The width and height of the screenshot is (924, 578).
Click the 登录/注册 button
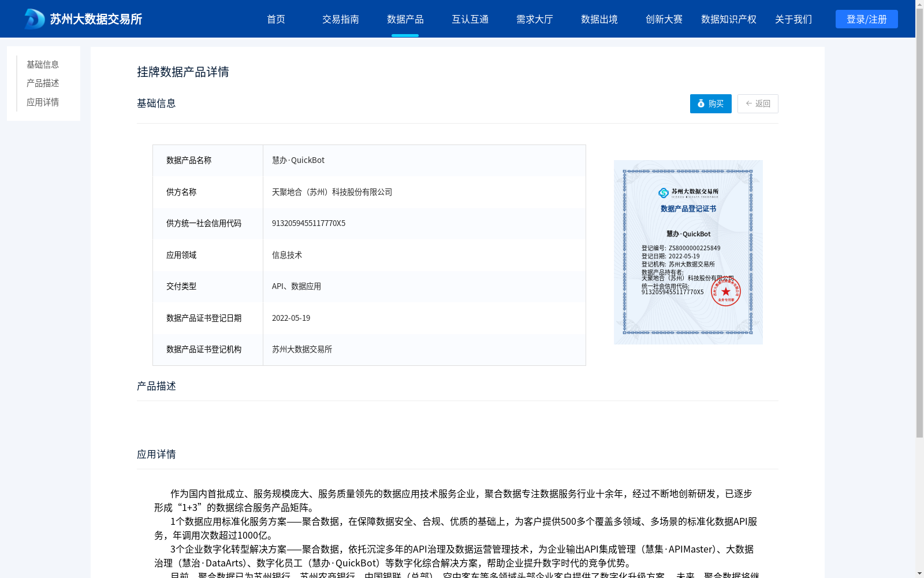point(867,19)
